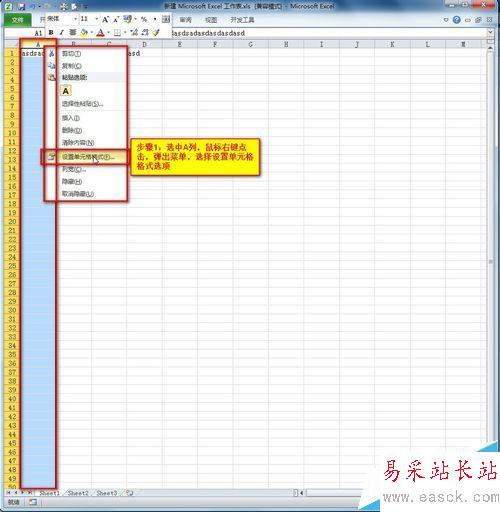Open the green 文件 tab
Viewport: 500px width, 512px height.
(x=18, y=20)
